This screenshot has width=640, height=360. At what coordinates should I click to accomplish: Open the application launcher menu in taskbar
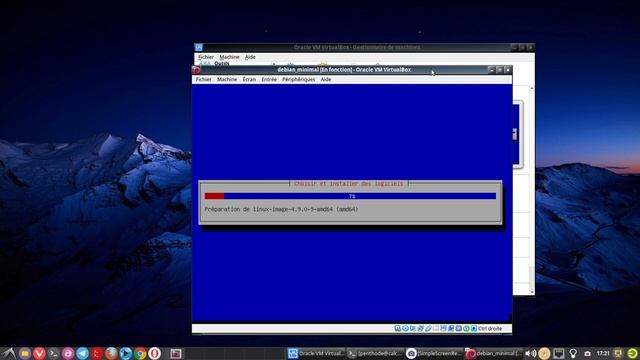9,353
